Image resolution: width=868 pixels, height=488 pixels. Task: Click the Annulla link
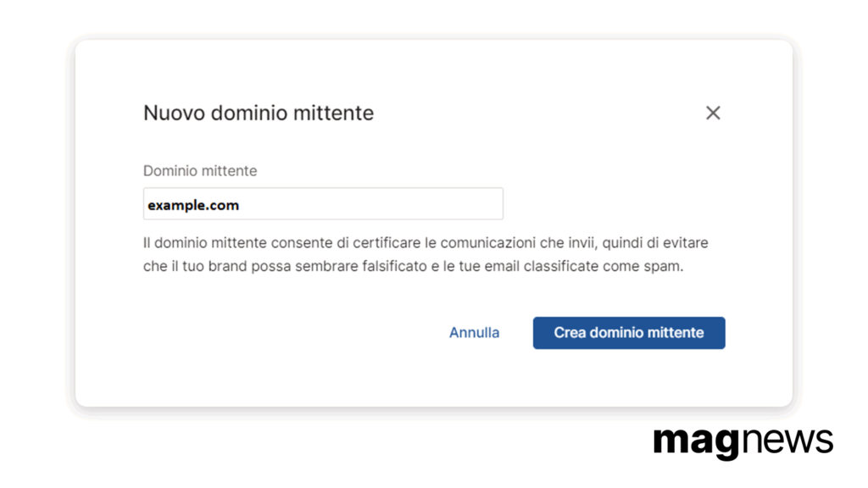[x=475, y=332]
